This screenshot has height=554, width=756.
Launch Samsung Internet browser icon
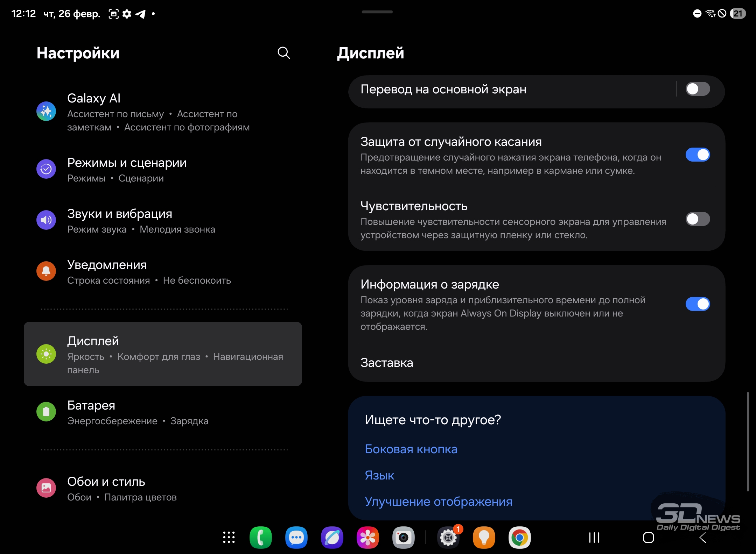click(332, 537)
